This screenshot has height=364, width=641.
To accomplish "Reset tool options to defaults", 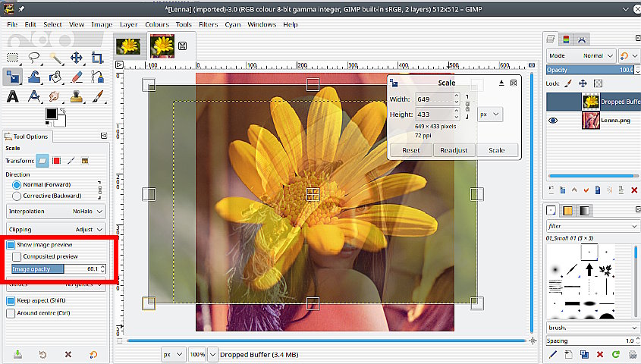I will tap(93, 354).
